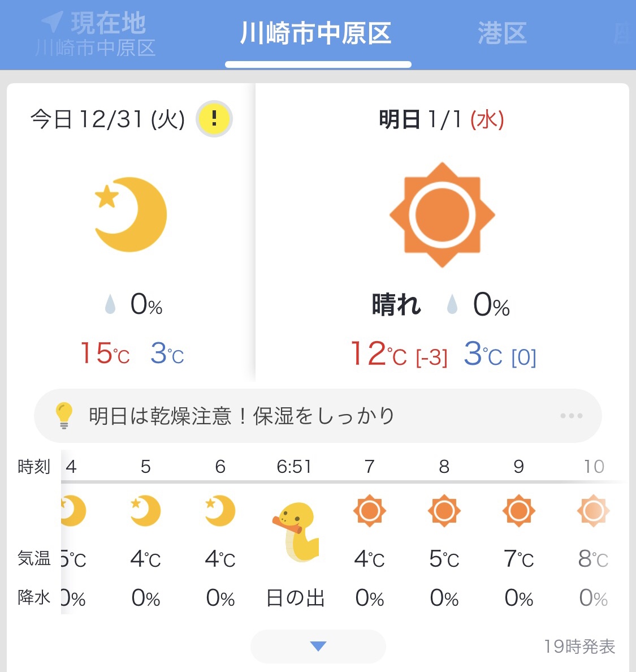Expand hourly details with the down arrow
Image resolution: width=636 pixels, height=672 pixels.
(318, 647)
